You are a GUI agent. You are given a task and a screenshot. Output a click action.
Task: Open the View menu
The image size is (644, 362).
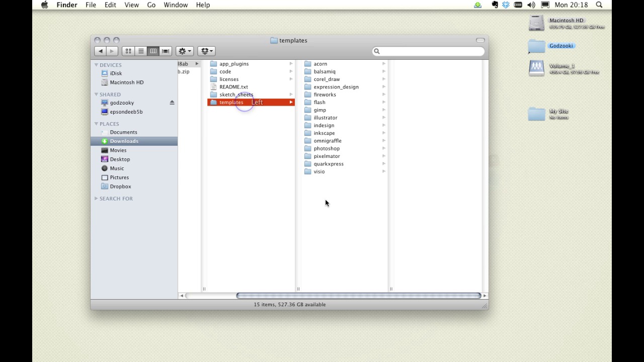tap(131, 5)
